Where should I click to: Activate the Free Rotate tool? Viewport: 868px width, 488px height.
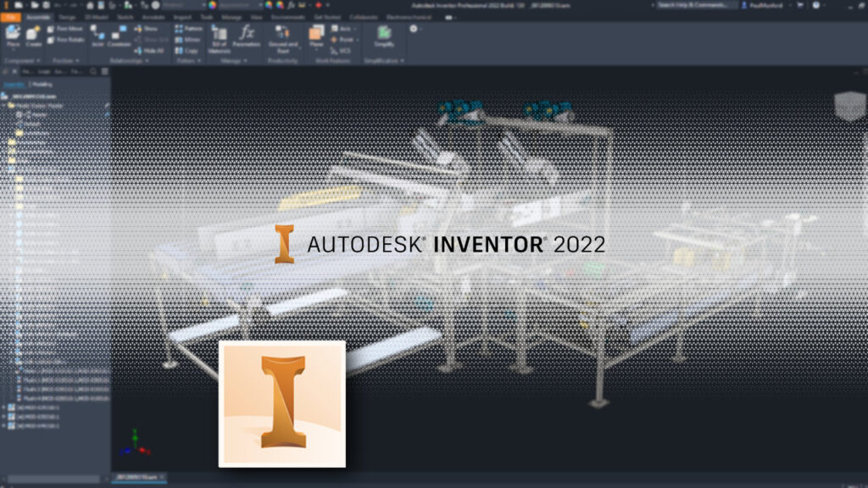pos(65,40)
